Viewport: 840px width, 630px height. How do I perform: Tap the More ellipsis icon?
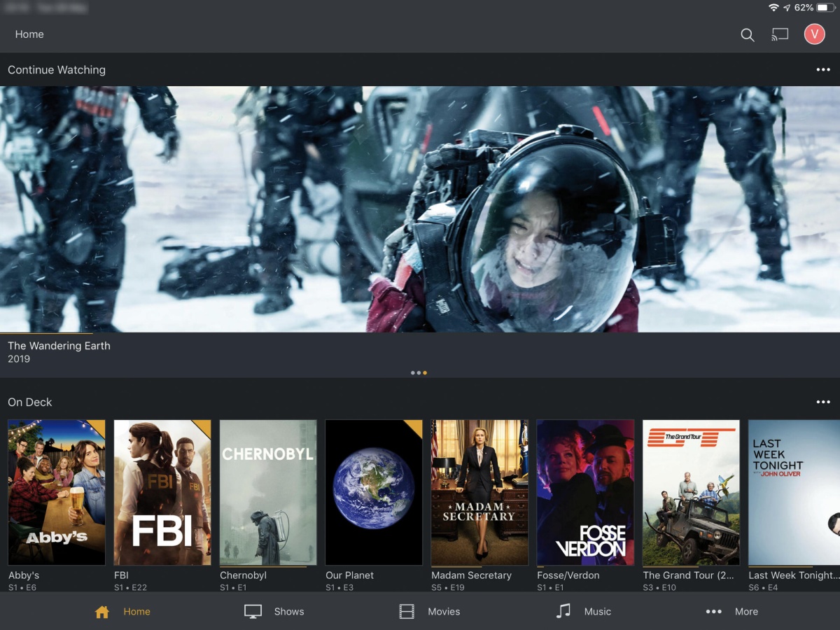(713, 612)
